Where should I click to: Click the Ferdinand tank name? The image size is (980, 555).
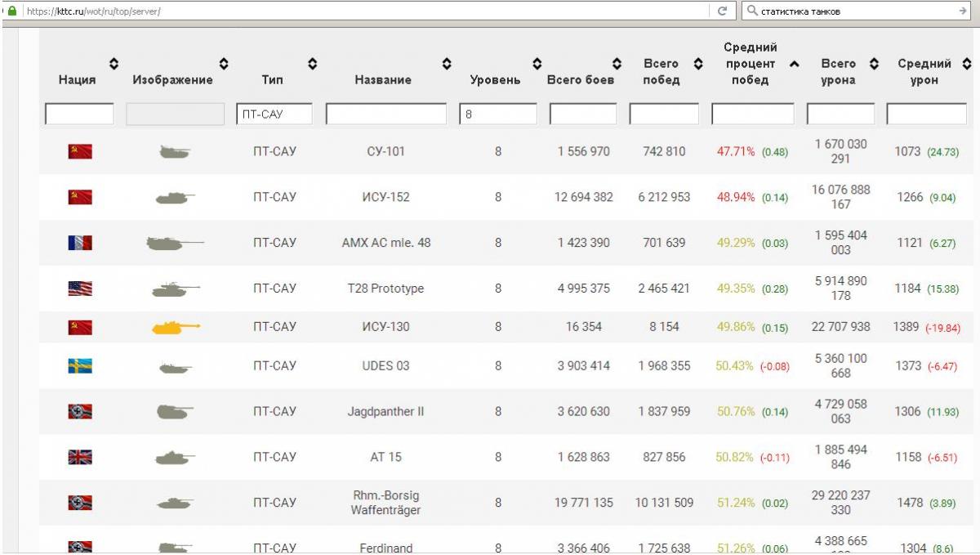pyautogui.click(x=385, y=548)
